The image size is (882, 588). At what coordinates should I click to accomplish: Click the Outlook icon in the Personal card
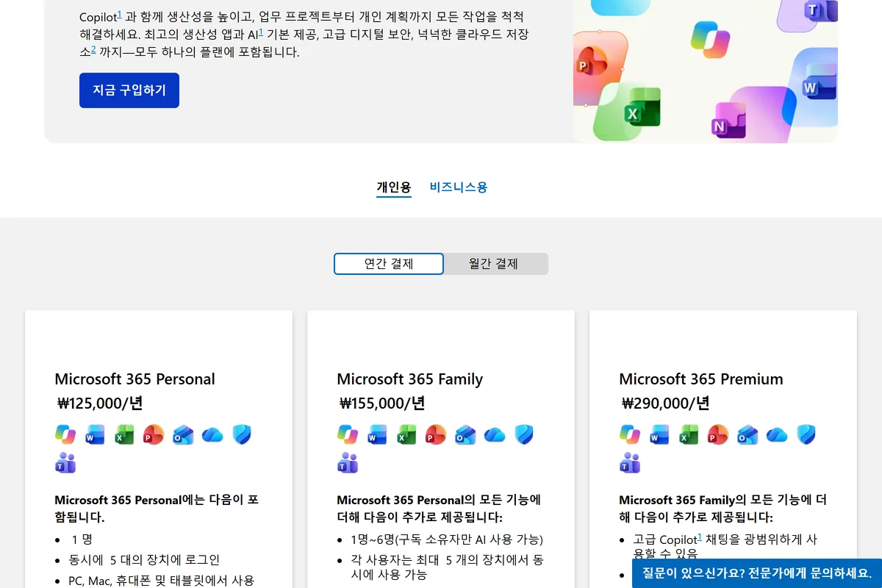click(183, 434)
